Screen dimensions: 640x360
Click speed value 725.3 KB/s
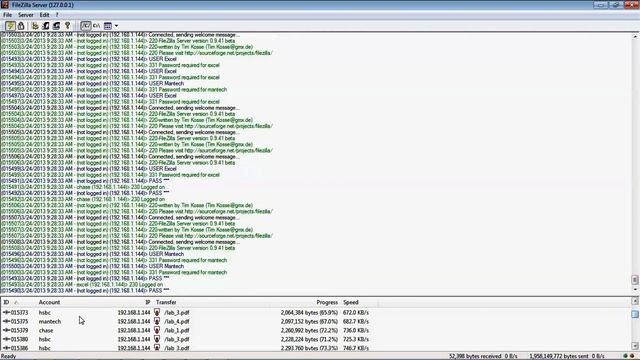point(356,340)
